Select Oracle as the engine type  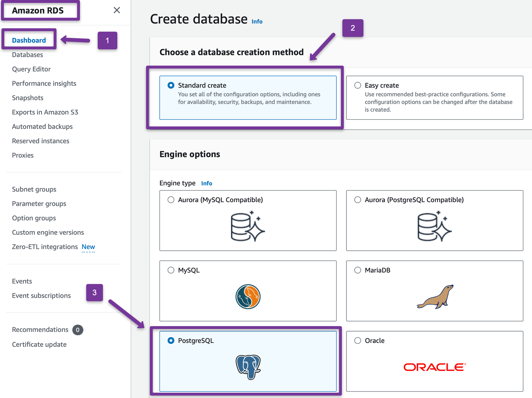(358, 340)
